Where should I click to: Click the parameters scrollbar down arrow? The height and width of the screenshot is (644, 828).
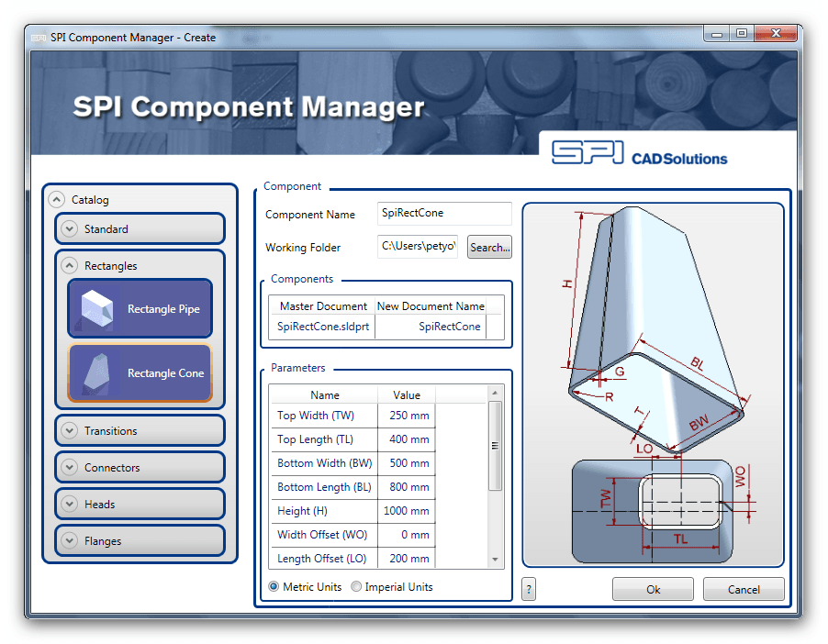(x=495, y=559)
